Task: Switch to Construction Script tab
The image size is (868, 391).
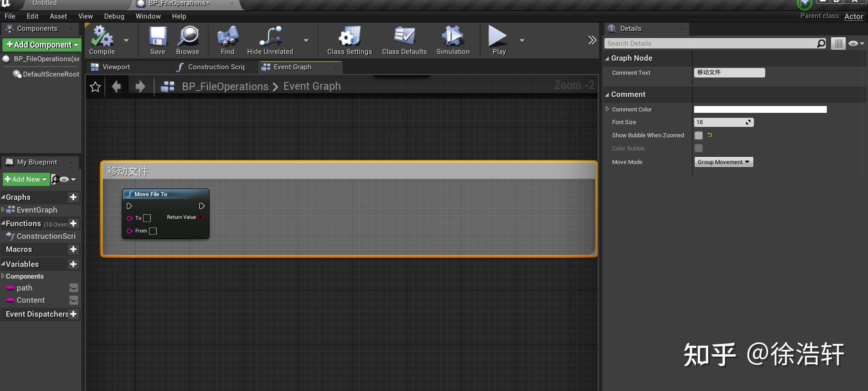Action: (x=216, y=67)
